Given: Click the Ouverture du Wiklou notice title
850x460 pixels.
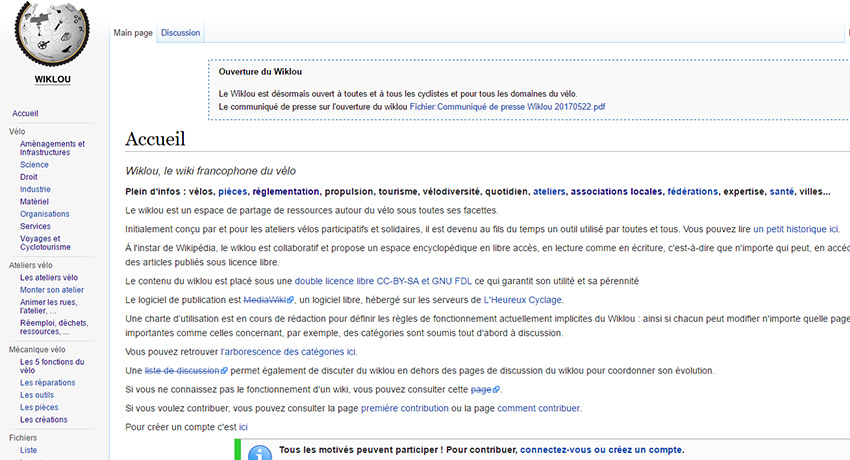Looking at the screenshot, I should point(260,72).
